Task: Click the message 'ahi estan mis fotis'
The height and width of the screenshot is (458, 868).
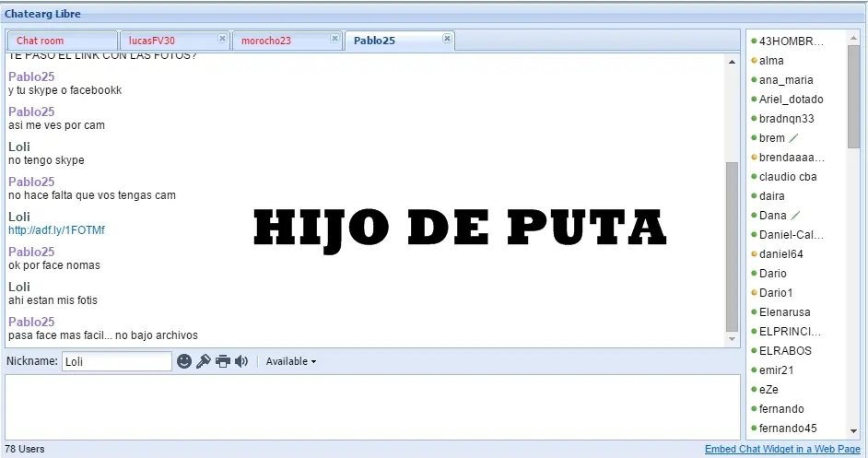Action: pos(53,300)
